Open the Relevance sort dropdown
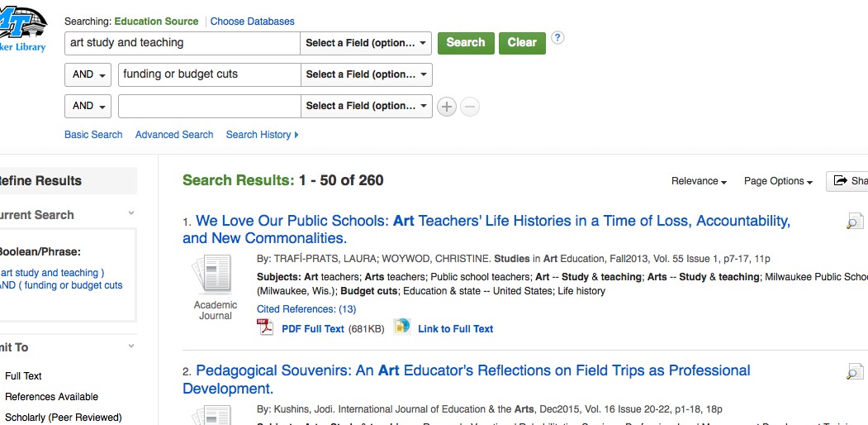Image resolution: width=868 pixels, height=425 pixels. (699, 181)
